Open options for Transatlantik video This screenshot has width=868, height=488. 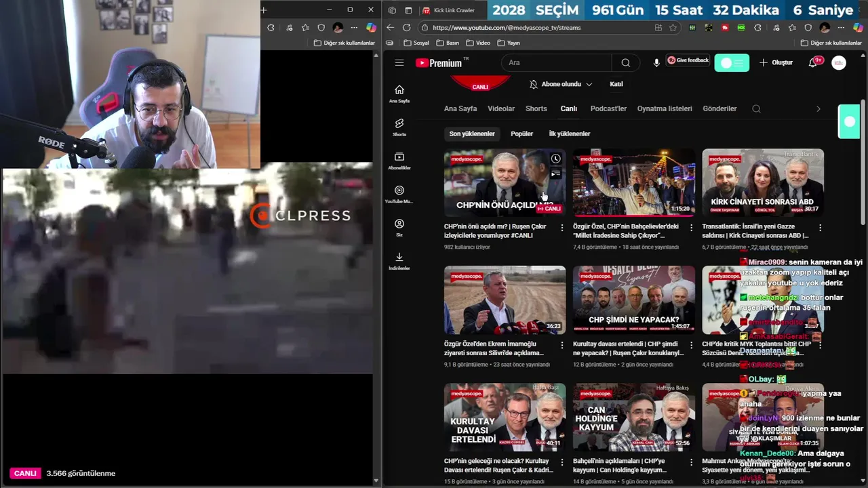point(820,228)
